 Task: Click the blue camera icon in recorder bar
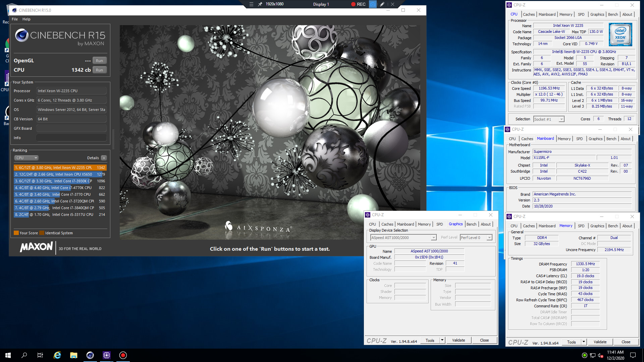(373, 4)
